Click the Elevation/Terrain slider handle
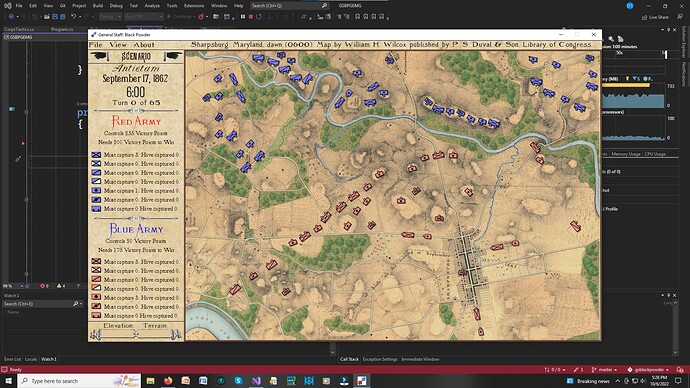Image resolution: width=690 pixels, height=388 pixels. [x=136, y=334]
